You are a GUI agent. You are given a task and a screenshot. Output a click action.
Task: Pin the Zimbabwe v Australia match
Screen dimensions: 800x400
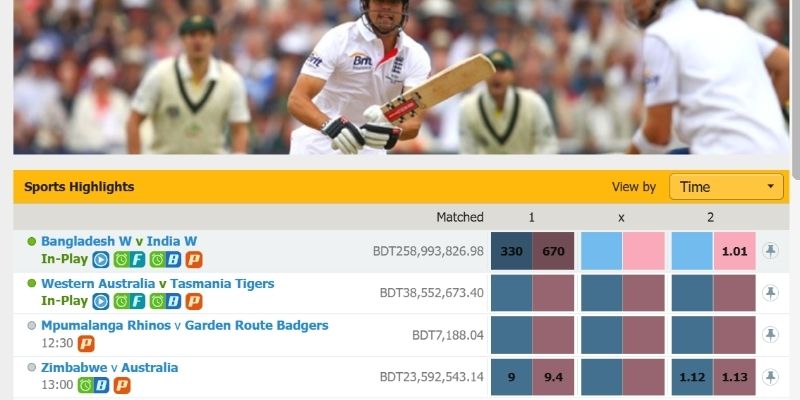click(770, 377)
